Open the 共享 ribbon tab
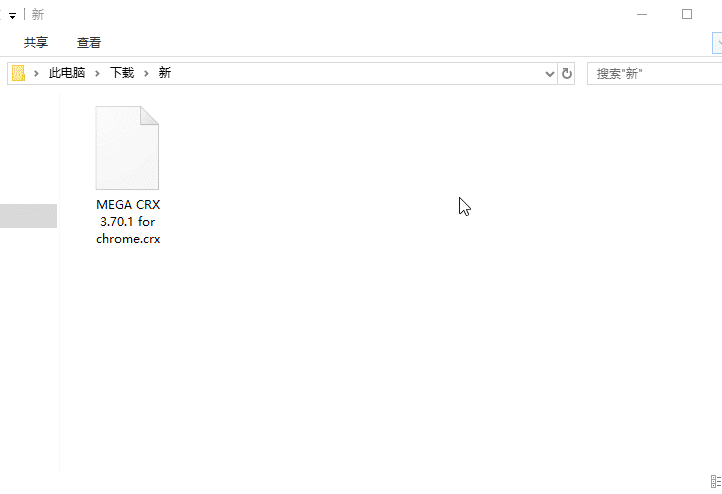Viewport: 722px width, 494px height. (36, 43)
